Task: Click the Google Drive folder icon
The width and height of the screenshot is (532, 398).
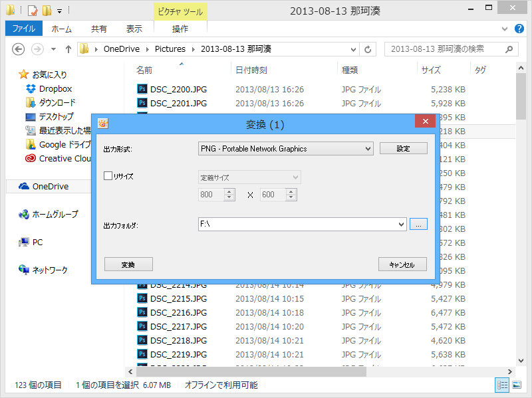Action: click(x=31, y=144)
